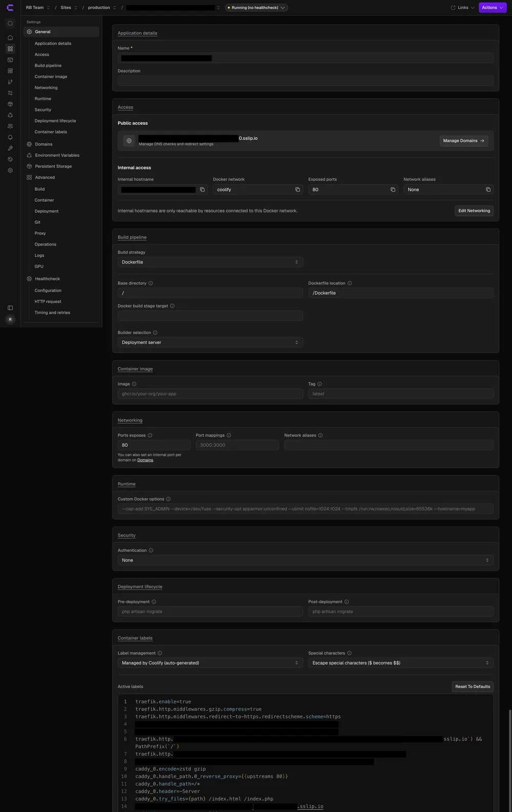Open the Build strategy Dockerfile dropdown
The width and height of the screenshot is (512, 812).
tap(210, 262)
